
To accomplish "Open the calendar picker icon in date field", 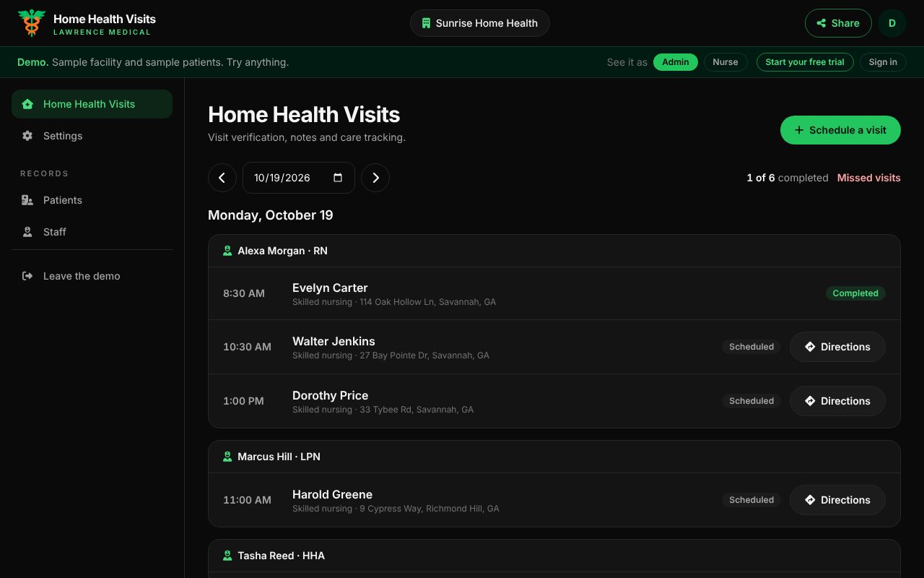I will (338, 178).
